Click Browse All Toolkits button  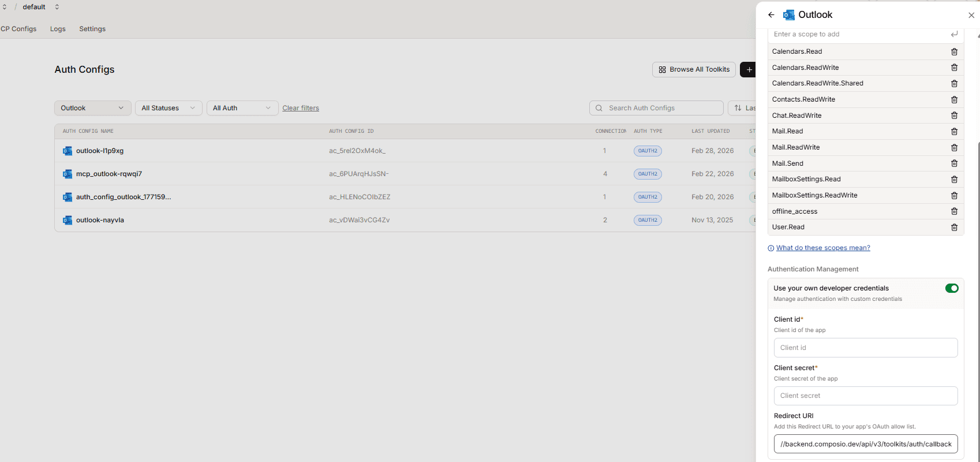[x=694, y=69]
